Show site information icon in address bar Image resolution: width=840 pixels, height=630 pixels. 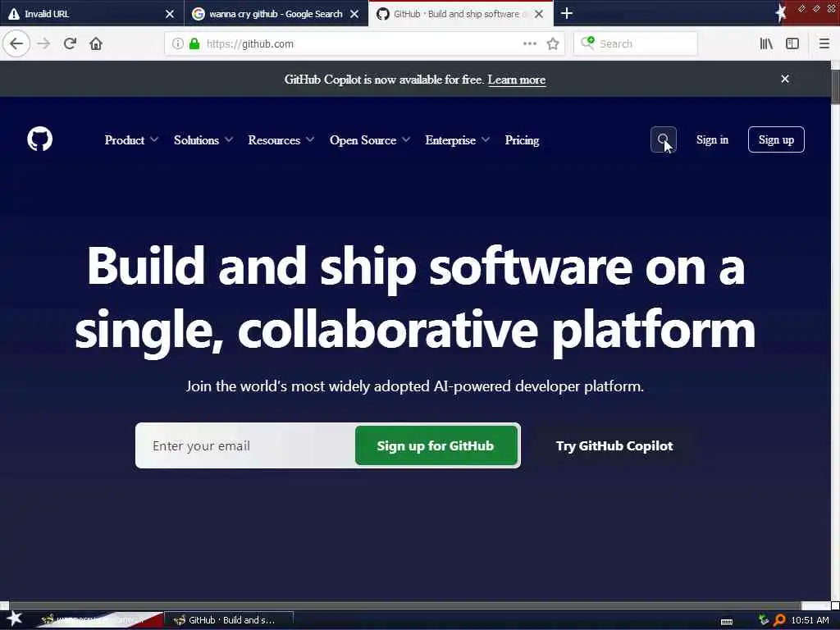pos(177,44)
